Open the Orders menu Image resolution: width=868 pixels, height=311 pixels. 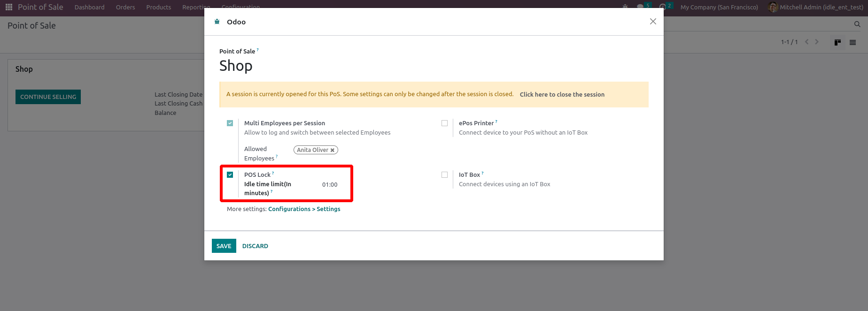point(125,7)
